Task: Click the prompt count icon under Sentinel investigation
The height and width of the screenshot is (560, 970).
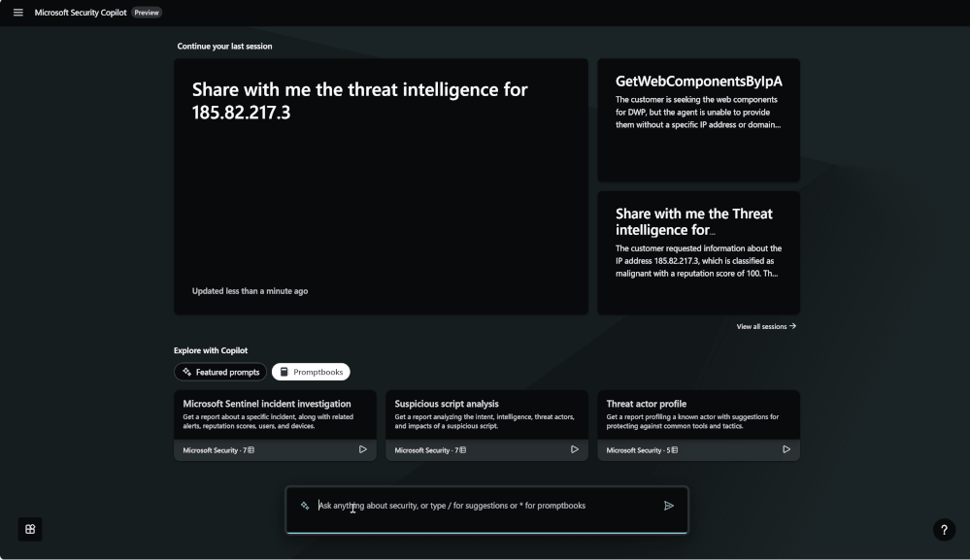Action: pyautogui.click(x=251, y=450)
